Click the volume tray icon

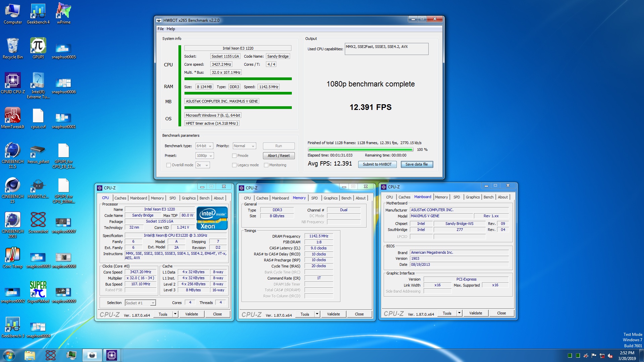click(x=610, y=356)
